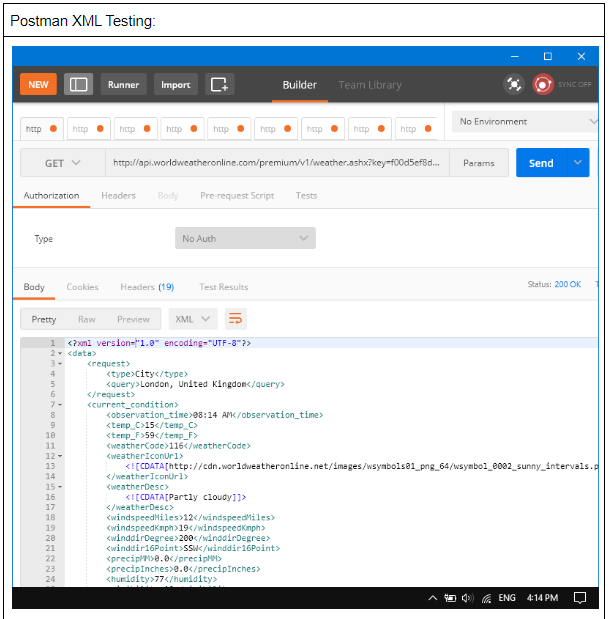
Task: Click the Partly cloudy CDATA line
Action: [186, 497]
